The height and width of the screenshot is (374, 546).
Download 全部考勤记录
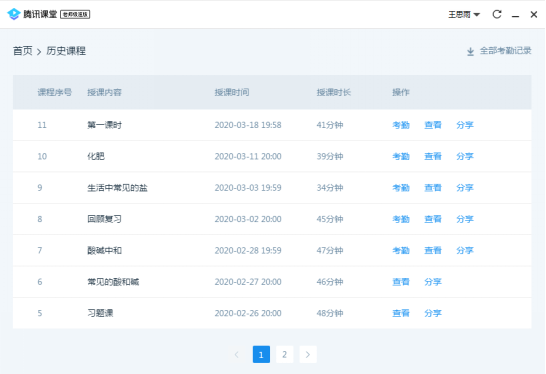coord(506,51)
